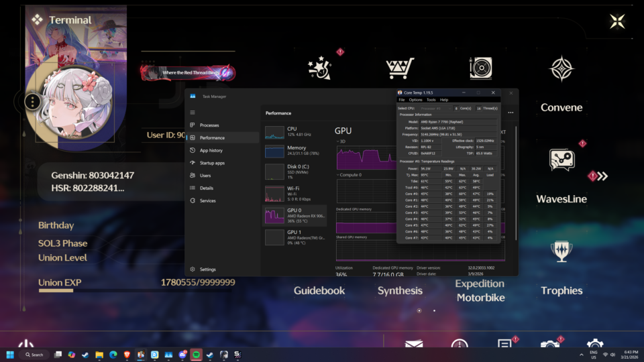Open the Windows Start button
The width and height of the screenshot is (644, 362).
[10, 355]
